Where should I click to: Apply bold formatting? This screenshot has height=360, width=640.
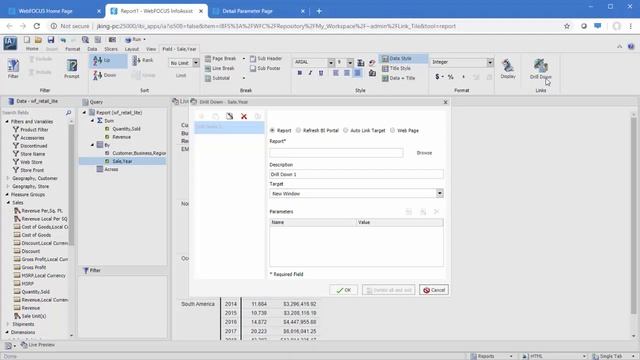[x=300, y=73]
